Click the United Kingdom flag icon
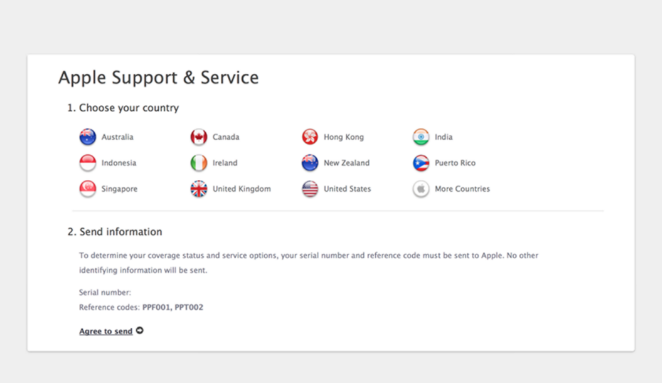This screenshot has width=662, height=383. 199,189
